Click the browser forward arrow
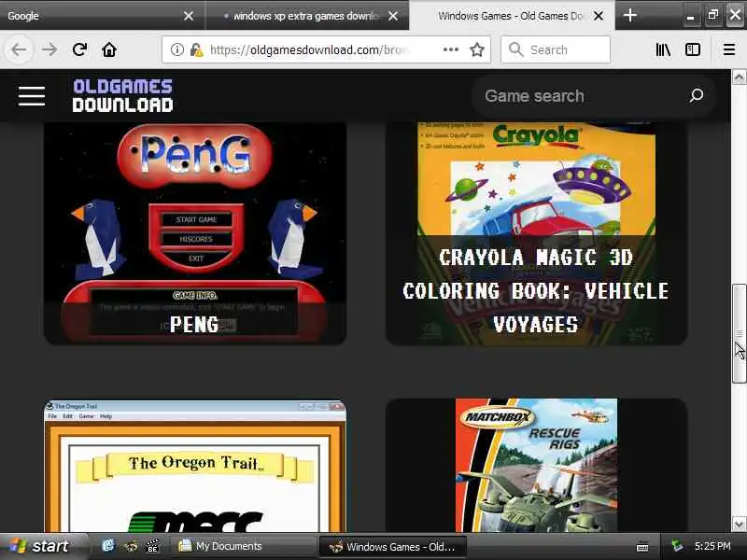This screenshot has height=560, width=747. [49, 49]
